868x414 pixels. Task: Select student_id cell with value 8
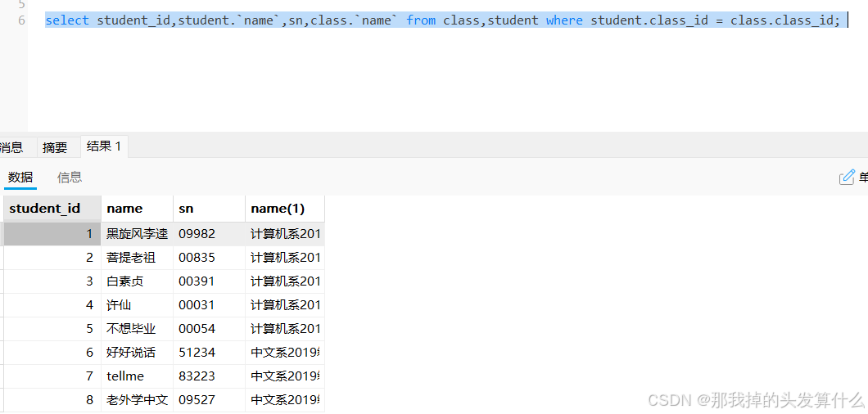[x=52, y=399]
